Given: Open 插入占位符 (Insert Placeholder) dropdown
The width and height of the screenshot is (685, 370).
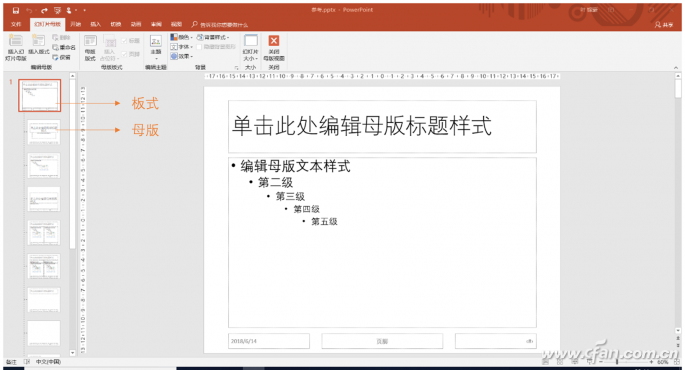Looking at the screenshot, I should [109, 48].
